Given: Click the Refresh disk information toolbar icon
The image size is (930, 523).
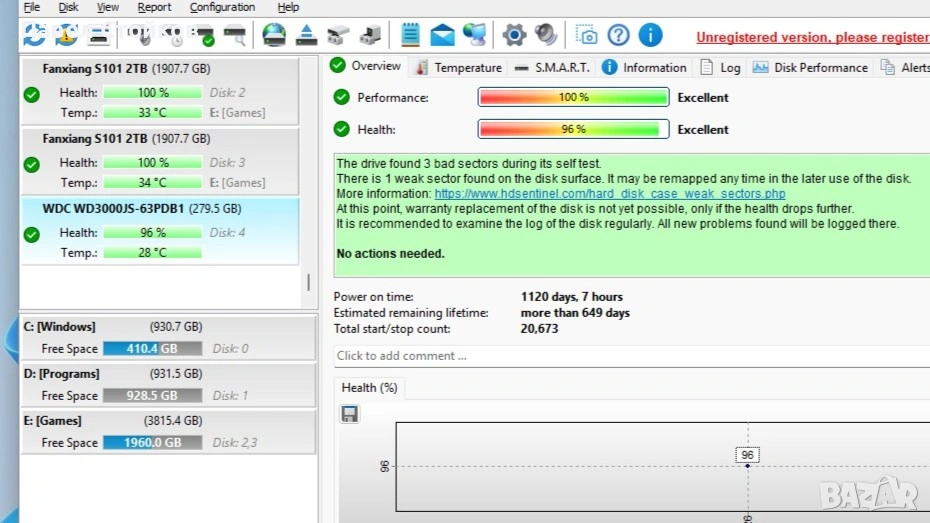Looking at the screenshot, I should click(x=34, y=36).
